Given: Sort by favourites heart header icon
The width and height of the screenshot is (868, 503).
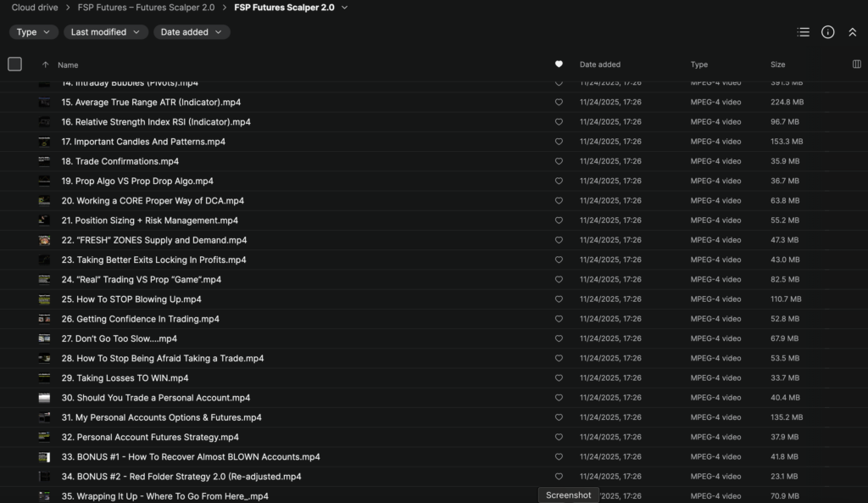Looking at the screenshot, I should (x=559, y=64).
